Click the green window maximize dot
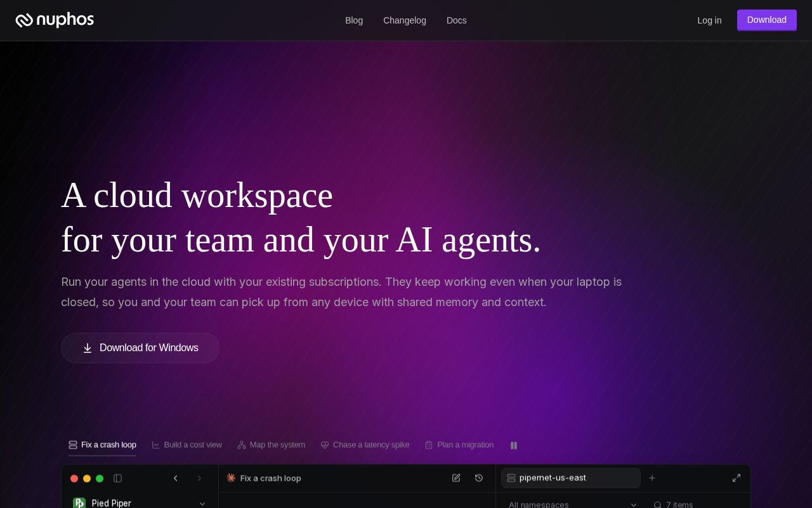Viewport: 812px width, 508px height. [x=100, y=479]
